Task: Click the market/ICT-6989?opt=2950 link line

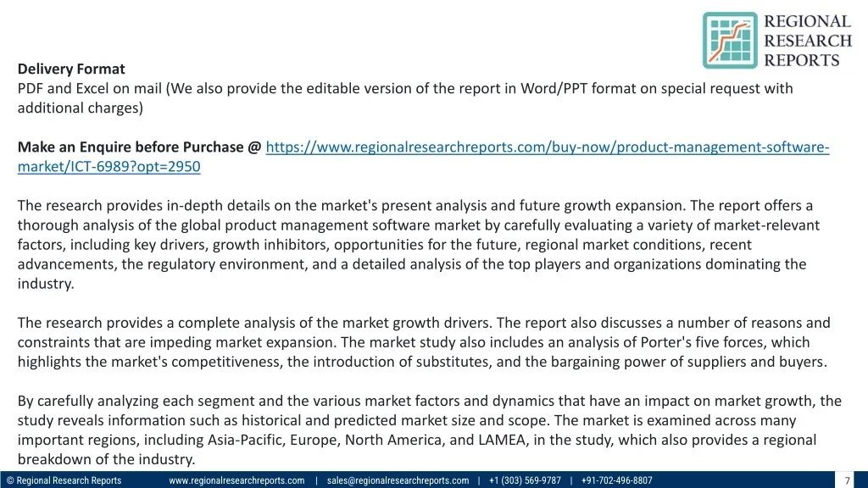Action: pos(108,167)
